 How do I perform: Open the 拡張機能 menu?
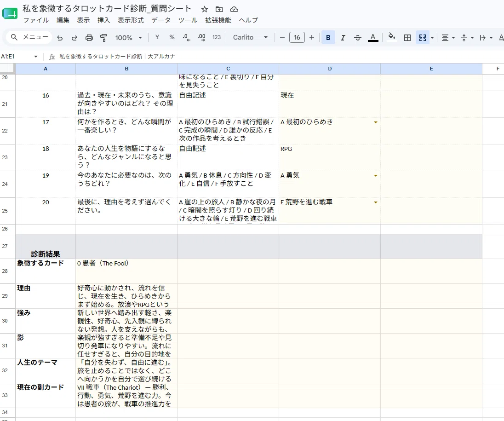point(218,20)
